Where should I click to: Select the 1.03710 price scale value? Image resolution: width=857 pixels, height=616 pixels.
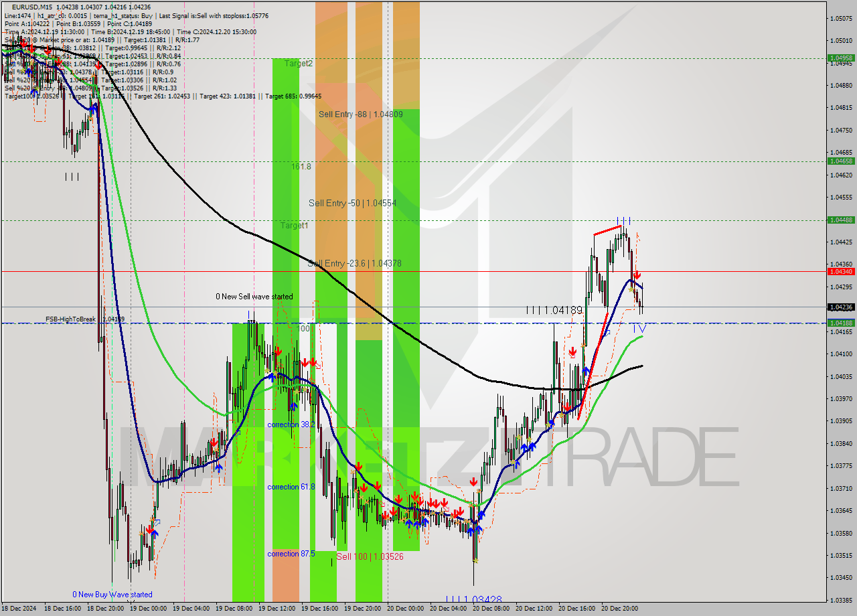pyautogui.click(x=841, y=488)
